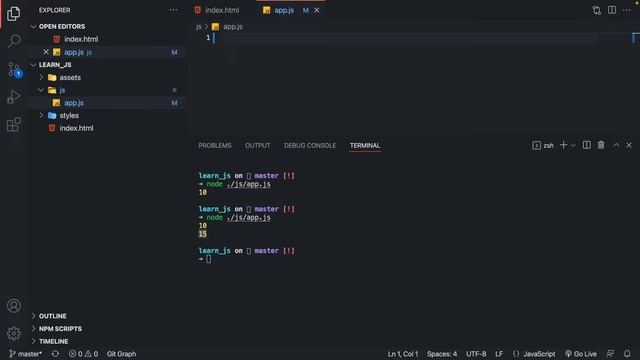Open the Manage gear icon
The image size is (640, 360).
[13, 333]
